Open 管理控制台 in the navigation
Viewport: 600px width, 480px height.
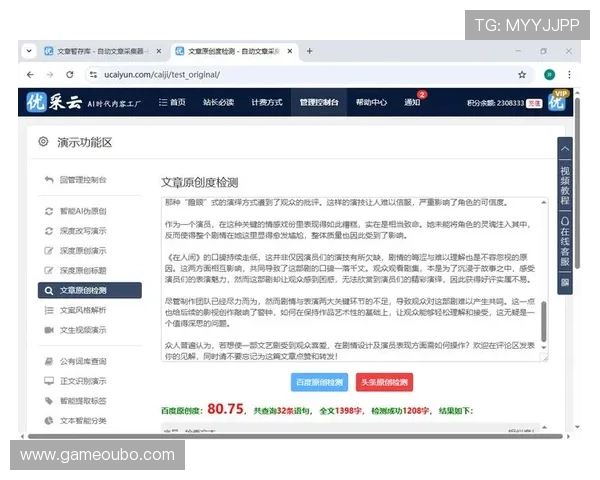(319, 102)
